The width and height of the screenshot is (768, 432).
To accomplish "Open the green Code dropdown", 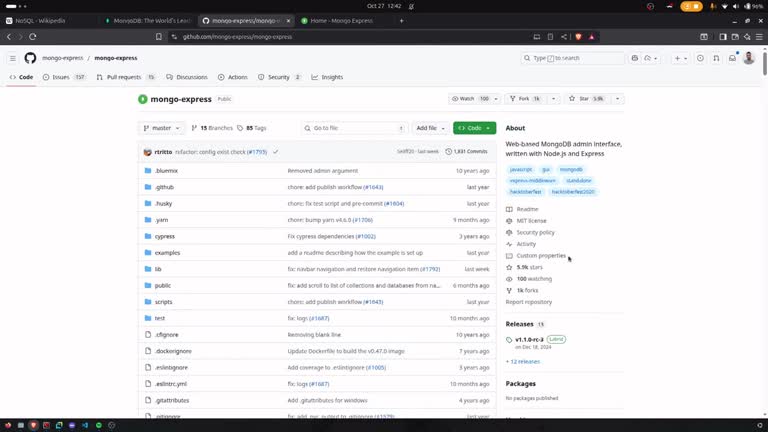I will click(x=474, y=128).
